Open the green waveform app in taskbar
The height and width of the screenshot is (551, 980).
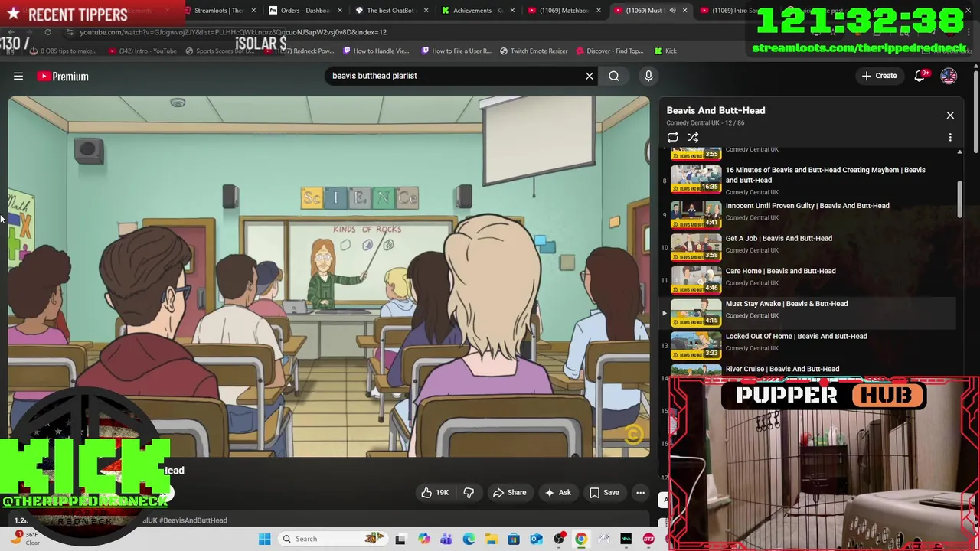click(626, 539)
